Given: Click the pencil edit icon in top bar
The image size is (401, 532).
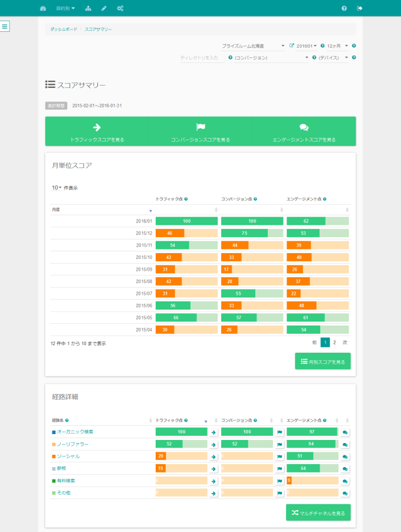Looking at the screenshot, I should click(x=104, y=8).
